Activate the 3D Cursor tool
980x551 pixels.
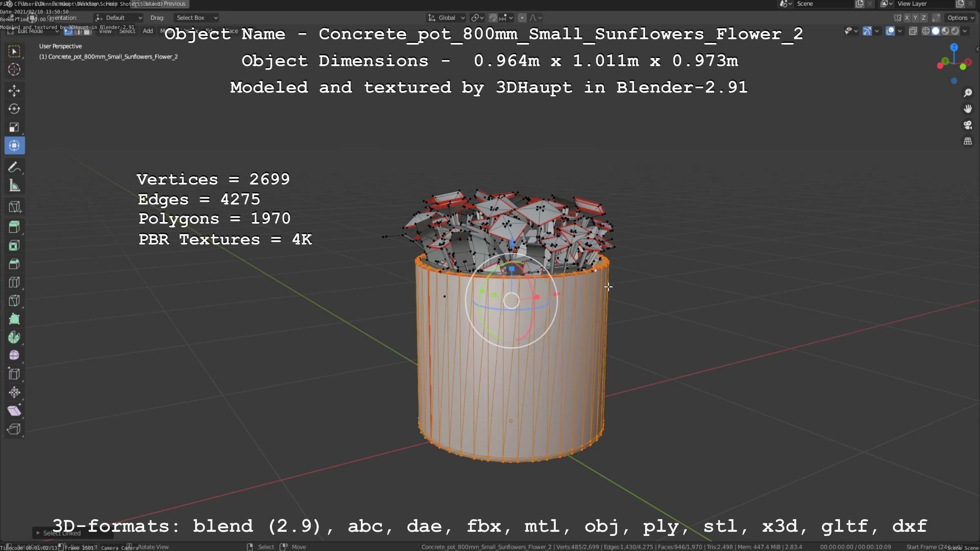point(14,69)
